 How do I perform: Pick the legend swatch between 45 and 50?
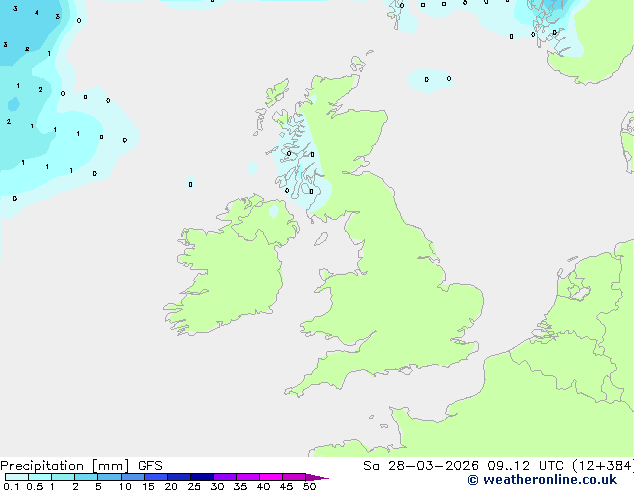click(294, 477)
